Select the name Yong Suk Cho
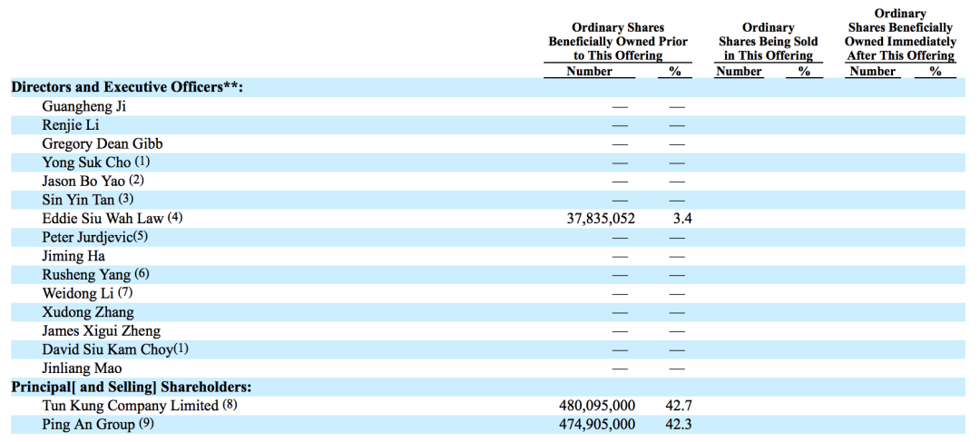The height and width of the screenshot is (442, 980). click(87, 162)
